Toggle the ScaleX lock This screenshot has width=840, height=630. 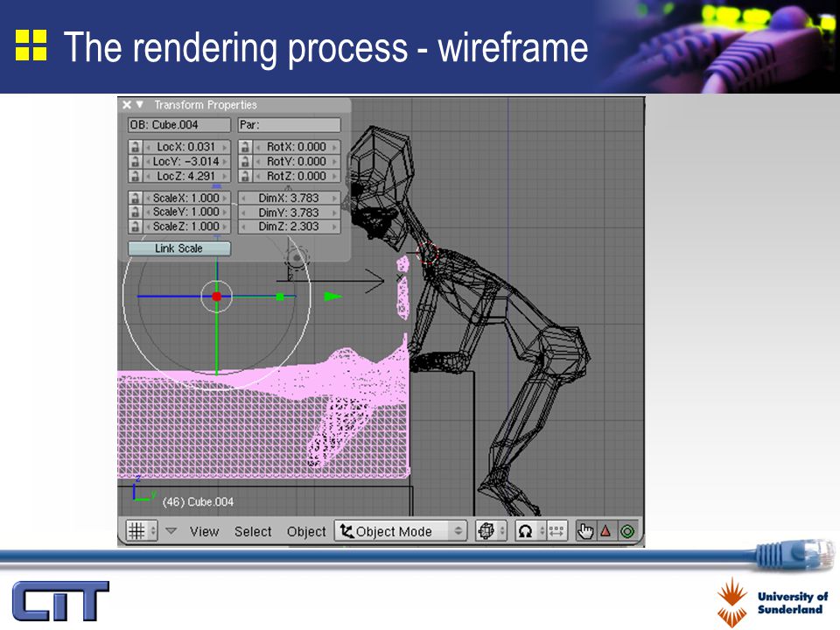135,198
